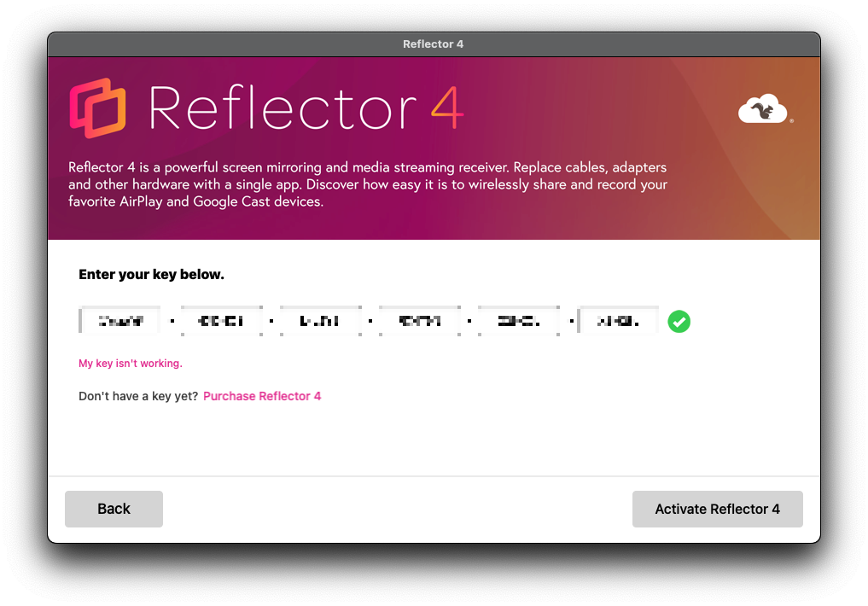Click the fifth license key segment field
Viewport: 868px width, 606px height.
click(519, 320)
